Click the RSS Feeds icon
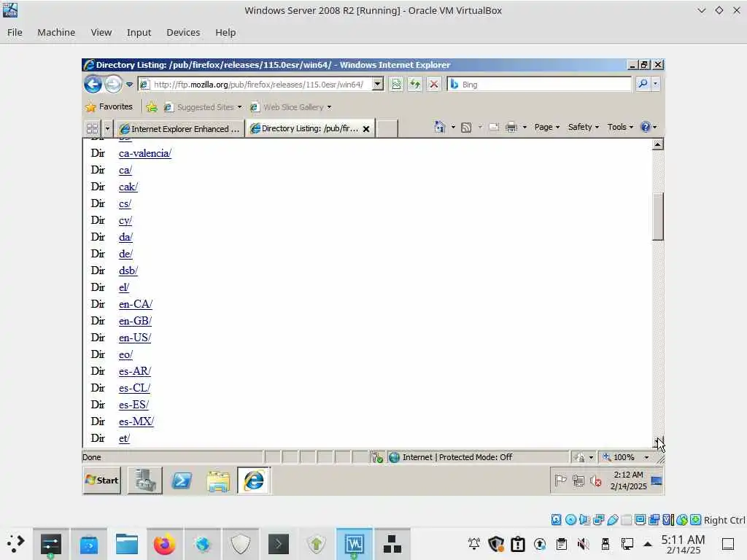 [x=466, y=127]
